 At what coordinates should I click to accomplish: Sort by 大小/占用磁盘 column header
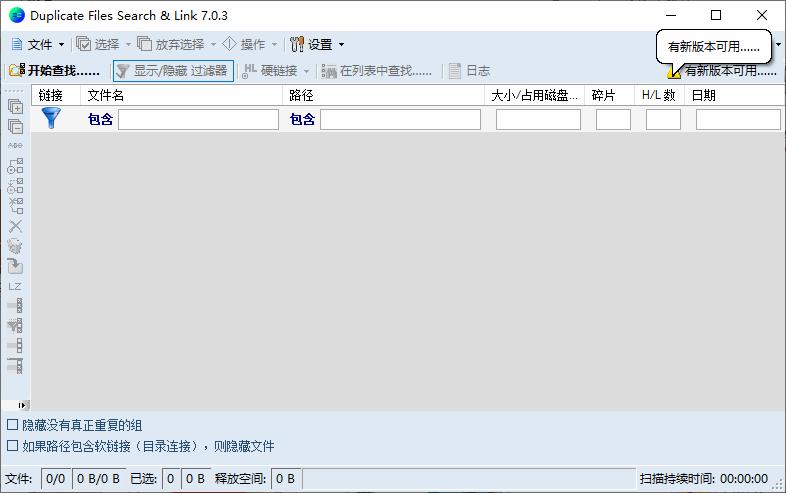click(x=534, y=95)
